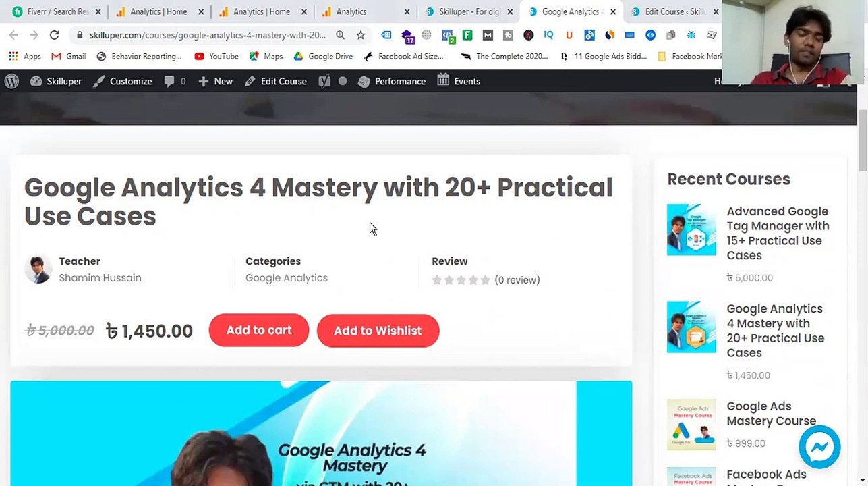The height and width of the screenshot is (486, 868).
Task: Click the skilluper.com URL address field
Action: tap(208, 35)
